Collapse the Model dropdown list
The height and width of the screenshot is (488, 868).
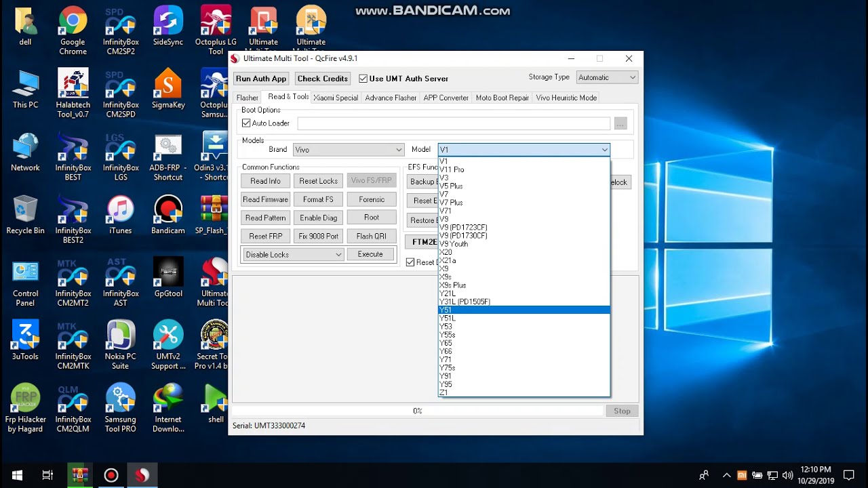point(604,150)
